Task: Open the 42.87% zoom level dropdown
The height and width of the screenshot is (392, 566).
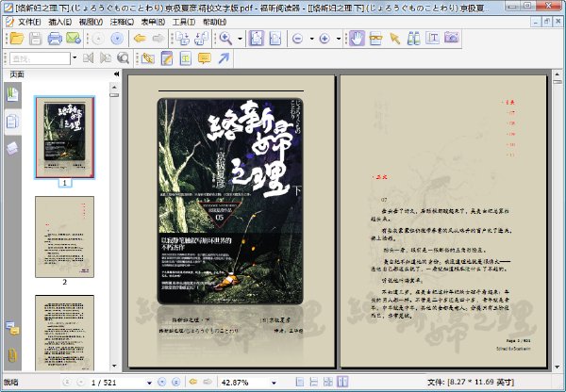Action: click(x=274, y=383)
